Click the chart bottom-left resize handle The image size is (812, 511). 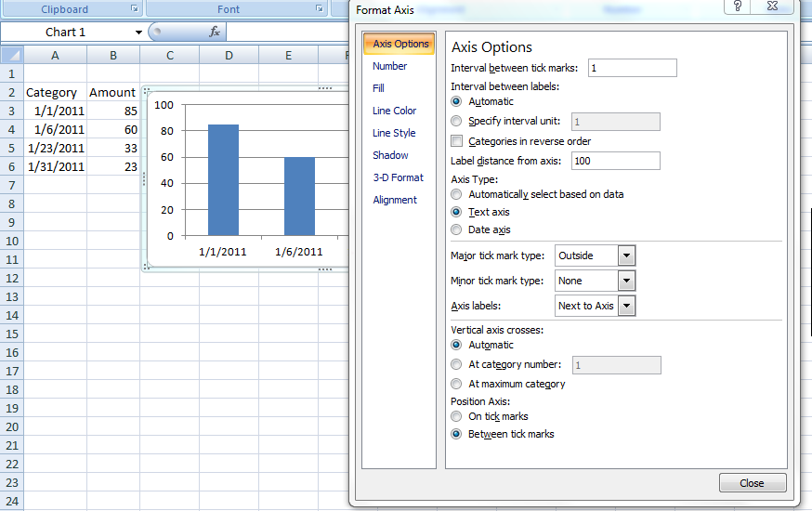pyautogui.click(x=147, y=267)
